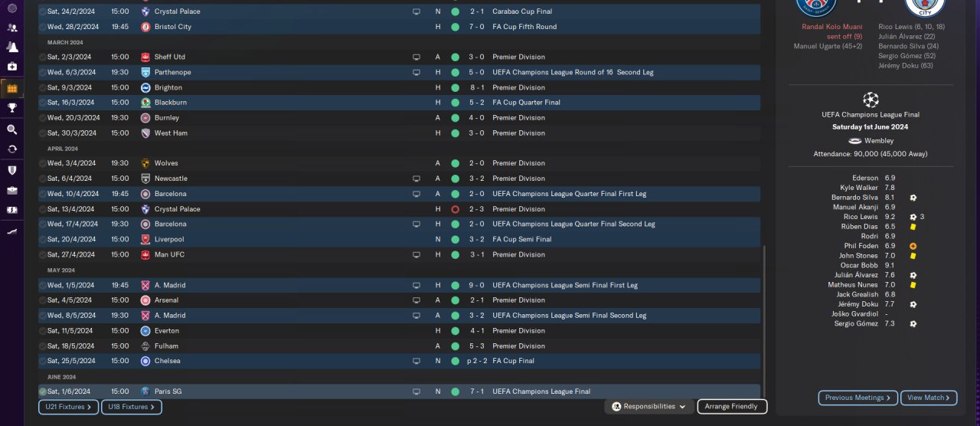Screen dimensions: 980x426
Task: Click the Wolves club badge
Action: [x=145, y=163]
